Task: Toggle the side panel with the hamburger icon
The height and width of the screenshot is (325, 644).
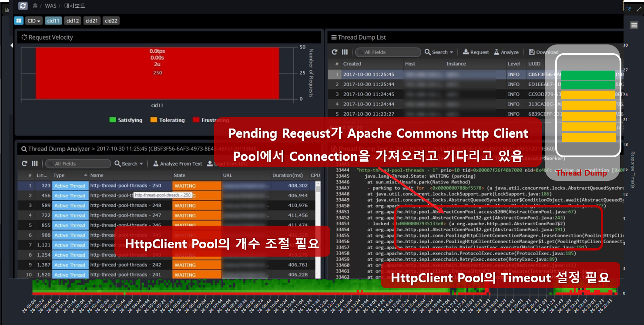Action: (634, 25)
